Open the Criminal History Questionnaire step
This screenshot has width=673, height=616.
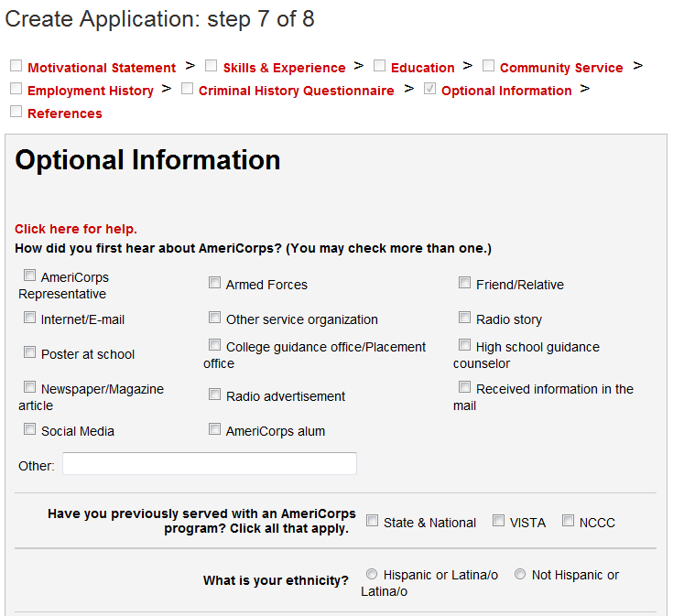[x=296, y=91]
